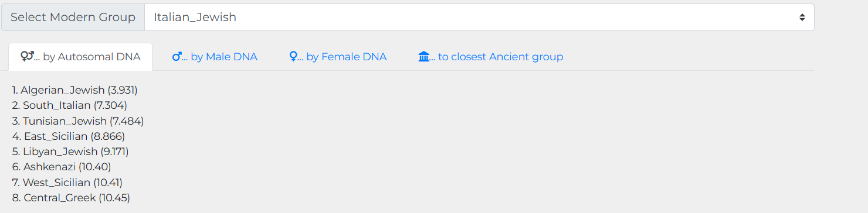Viewport: 868px width, 213px height.
Task: Click the Italian_Jewish selected value text
Action: coord(195,18)
